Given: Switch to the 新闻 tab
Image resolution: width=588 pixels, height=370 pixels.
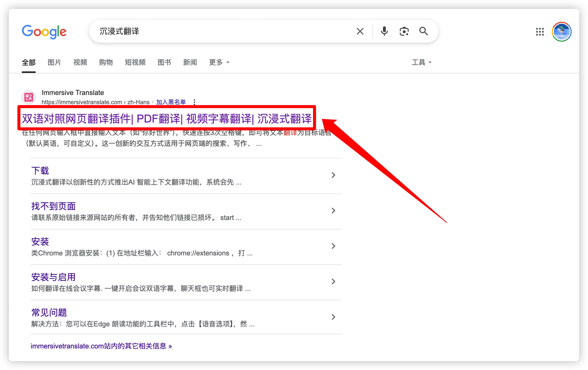Looking at the screenshot, I should (190, 62).
